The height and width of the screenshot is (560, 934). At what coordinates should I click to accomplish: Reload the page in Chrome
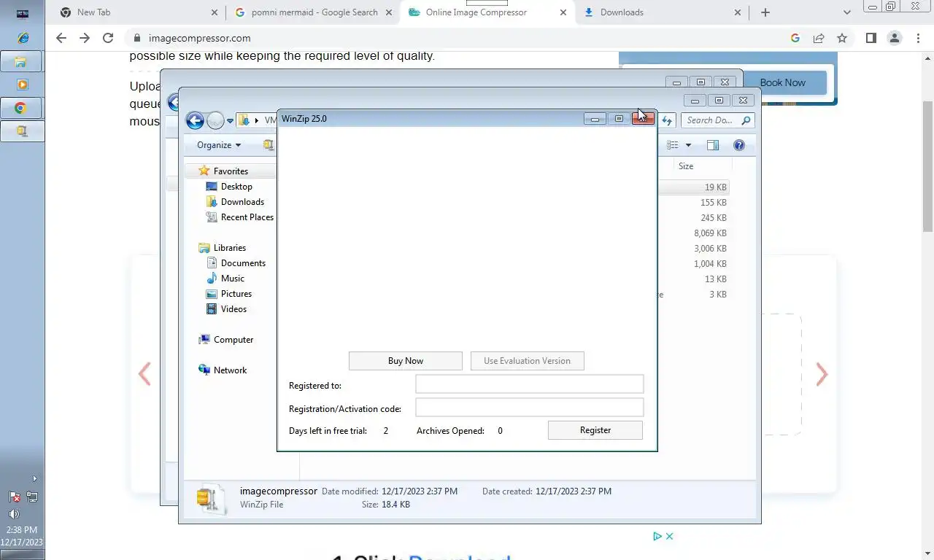108,38
